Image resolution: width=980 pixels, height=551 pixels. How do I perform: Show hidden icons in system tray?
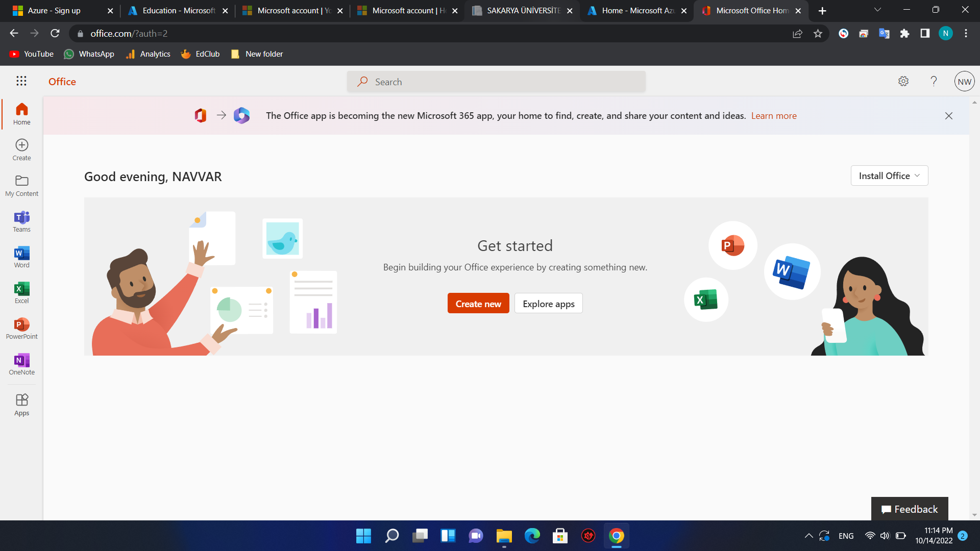coord(808,536)
